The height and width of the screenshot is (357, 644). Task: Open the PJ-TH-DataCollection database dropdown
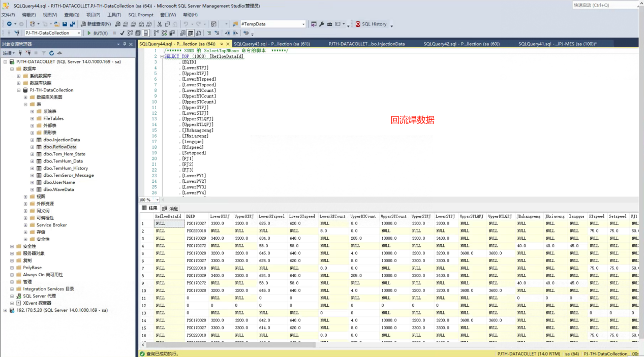coord(79,33)
